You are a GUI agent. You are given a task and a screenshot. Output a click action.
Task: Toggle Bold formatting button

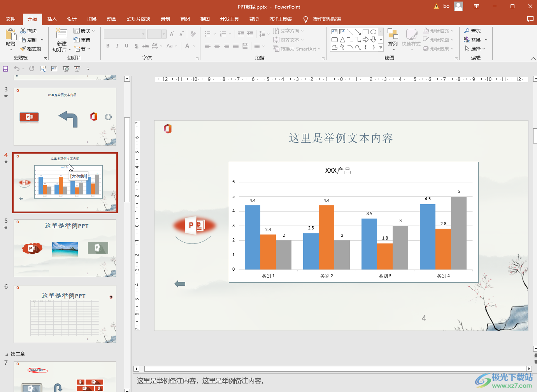[x=108, y=46]
